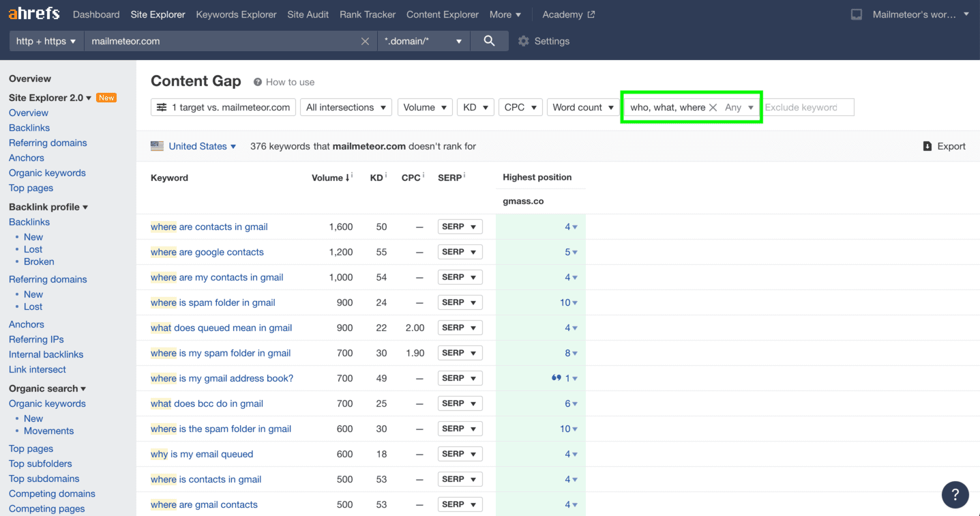This screenshot has height=516, width=980.
Task: Open keyword where are gmail contacts
Action: (x=204, y=504)
